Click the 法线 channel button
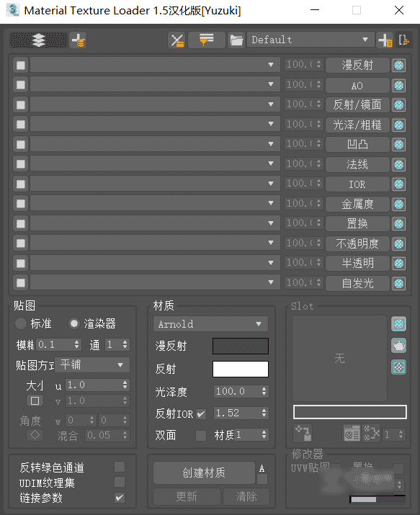Viewport: 420px width, 515px height. pyautogui.click(x=357, y=164)
